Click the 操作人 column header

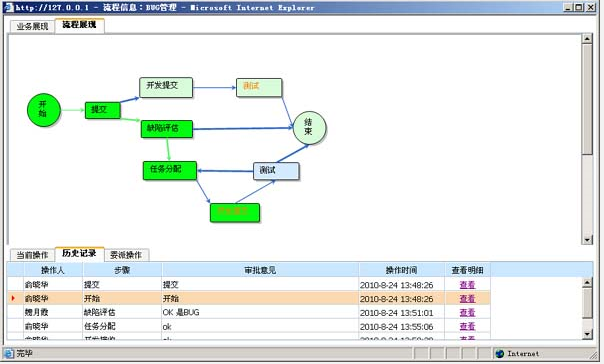pyautogui.click(x=53, y=270)
